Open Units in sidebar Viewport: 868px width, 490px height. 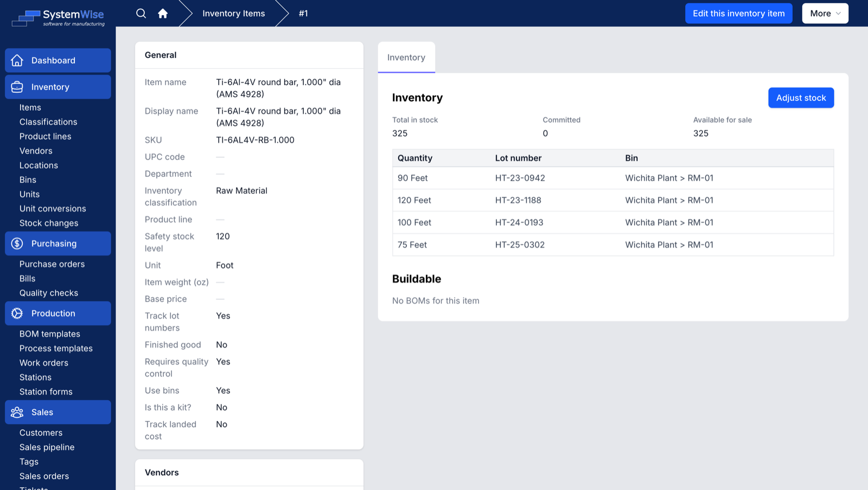coord(29,194)
